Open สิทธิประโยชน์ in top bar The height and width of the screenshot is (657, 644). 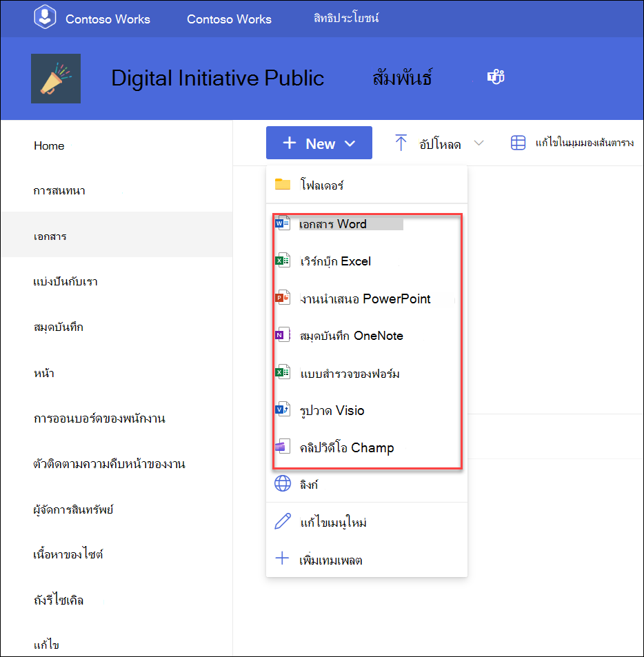[346, 18]
